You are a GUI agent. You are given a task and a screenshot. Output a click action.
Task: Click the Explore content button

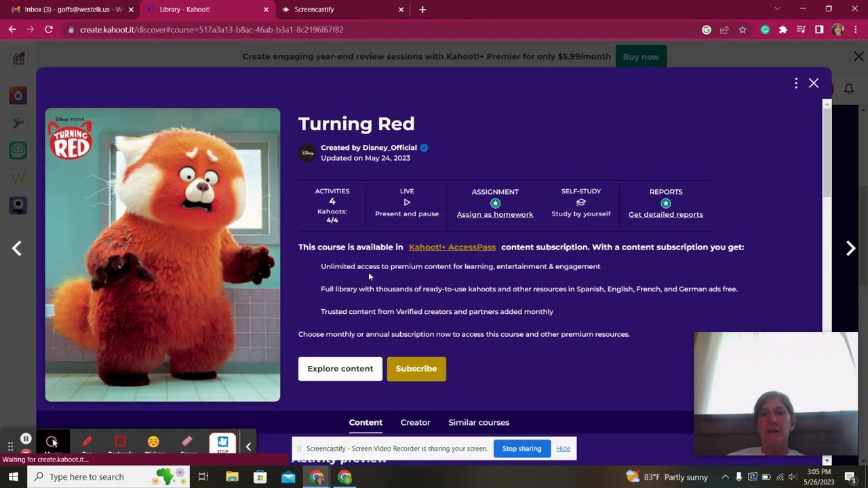(x=340, y=369)
